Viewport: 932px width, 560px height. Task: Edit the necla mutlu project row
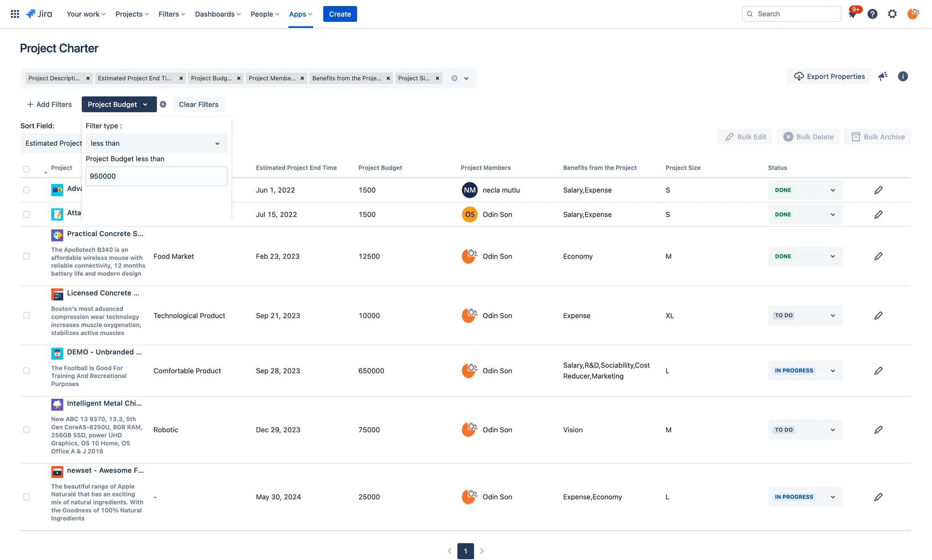tap(878, 190)
